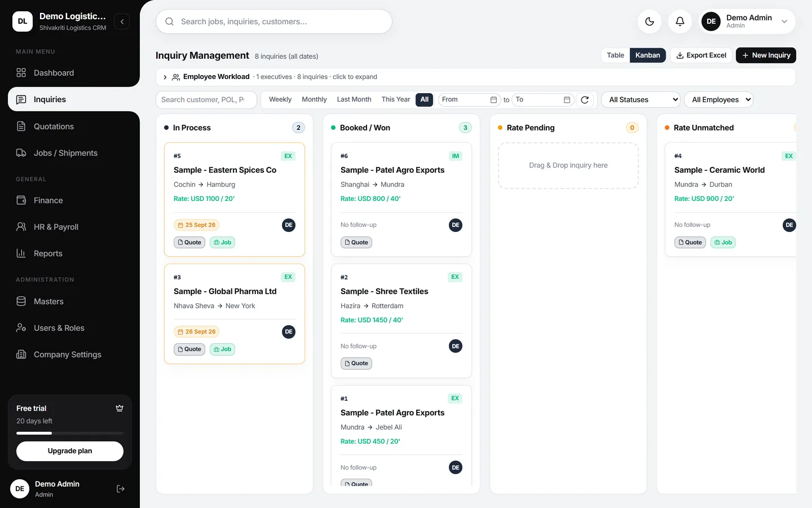Open the All Employees dropdown
Screen dimensions: 812x508
719,100
